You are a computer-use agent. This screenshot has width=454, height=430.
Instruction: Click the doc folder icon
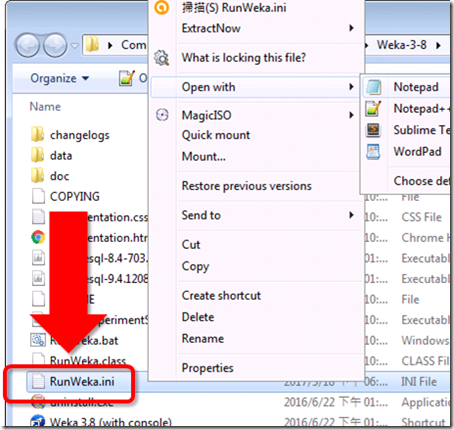pyautogui.click(x=38, y=176)
